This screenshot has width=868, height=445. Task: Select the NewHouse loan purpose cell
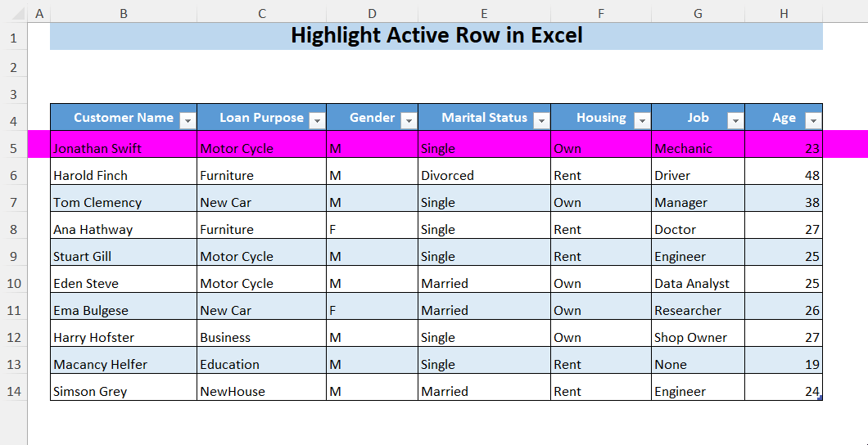pyautogui.click(x=261, y=391)
